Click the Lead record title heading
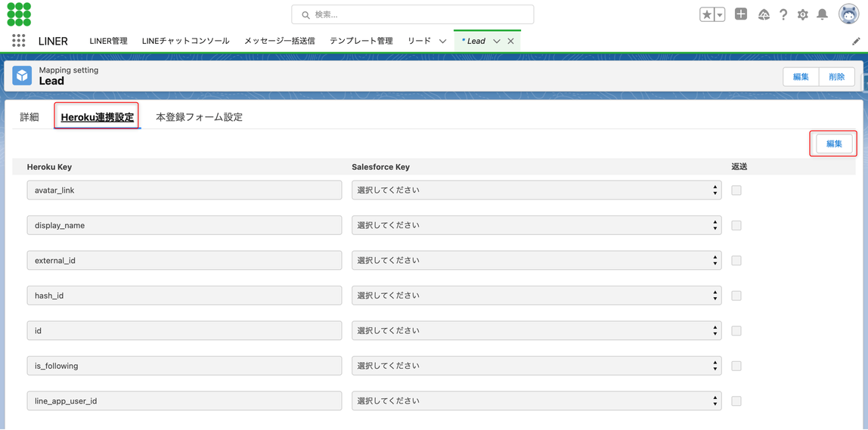The height and width of the screenshot is (430, 868). 51,82
